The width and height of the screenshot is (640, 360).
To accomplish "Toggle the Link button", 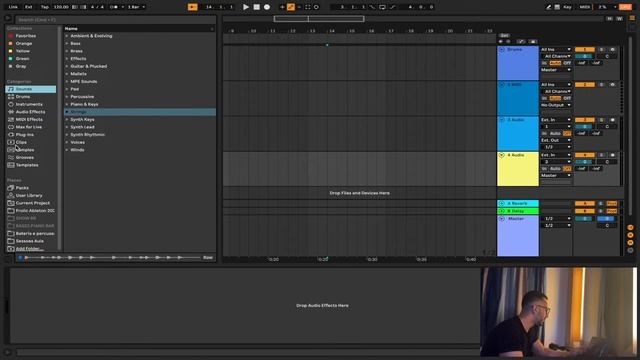I will click(x=13, y=7).
